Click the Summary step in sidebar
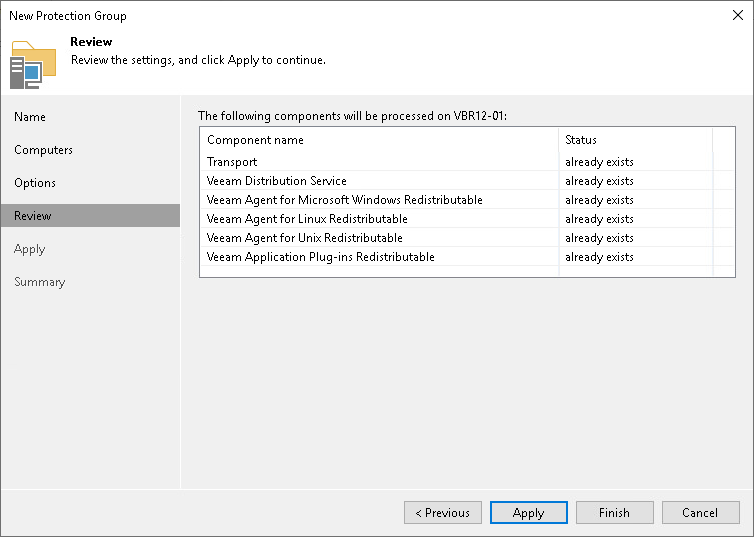 [40, 282]
